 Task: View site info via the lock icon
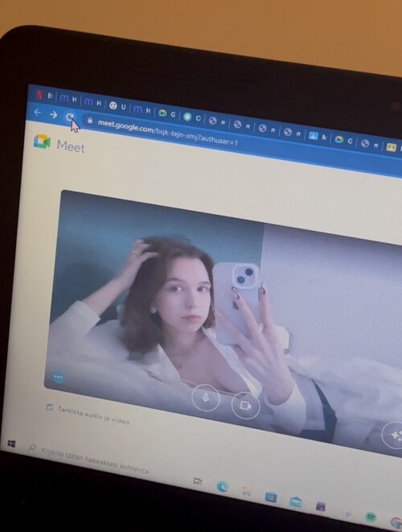point(90,120)
